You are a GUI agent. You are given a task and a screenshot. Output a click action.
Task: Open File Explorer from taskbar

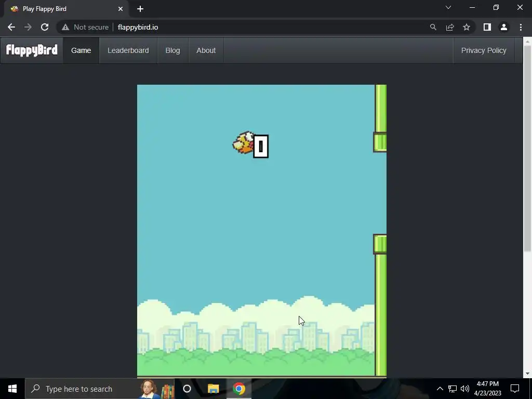coord(213,389)
